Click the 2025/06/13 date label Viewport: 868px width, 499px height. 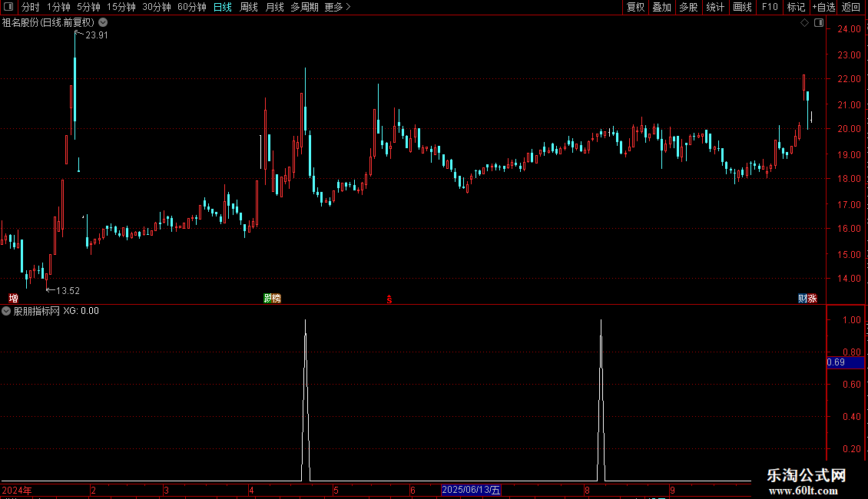(x=471, y=490)
